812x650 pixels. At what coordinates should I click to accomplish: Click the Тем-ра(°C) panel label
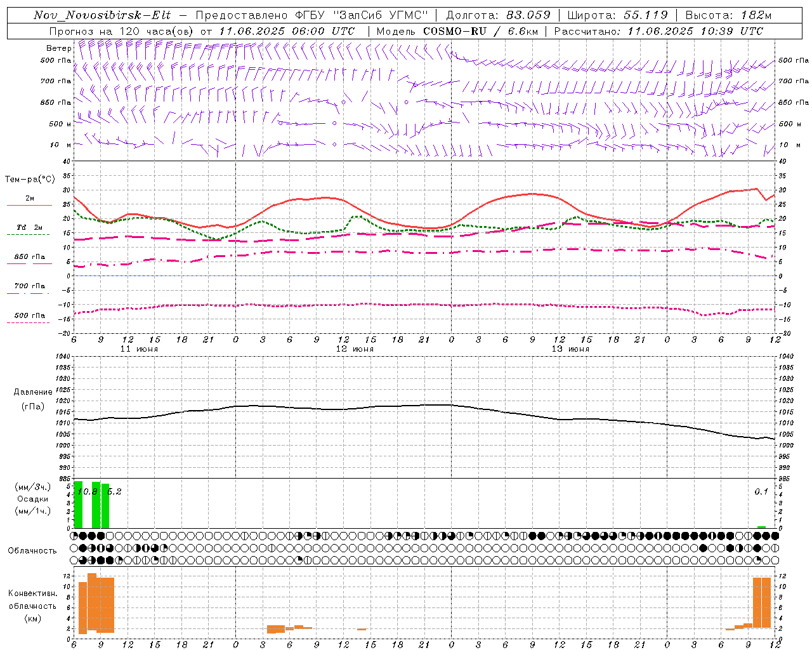click(x=30, y=180)
